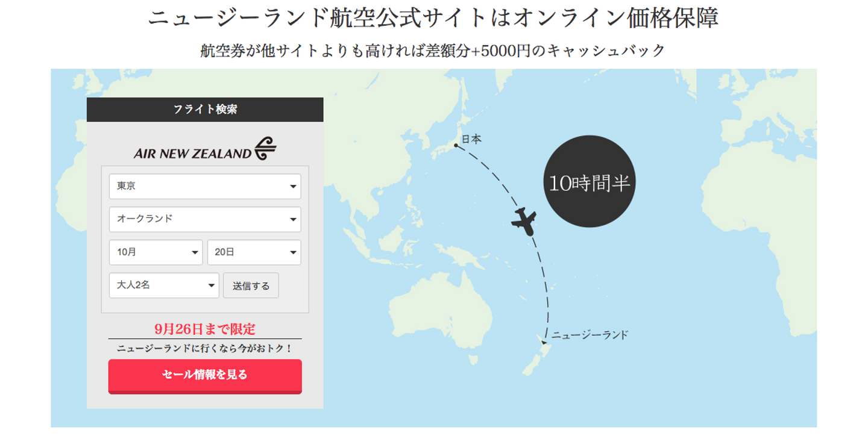Click the フライト検索 panel header
The height and width of the screenshot is (436, 868).
[x=205, y=110]
